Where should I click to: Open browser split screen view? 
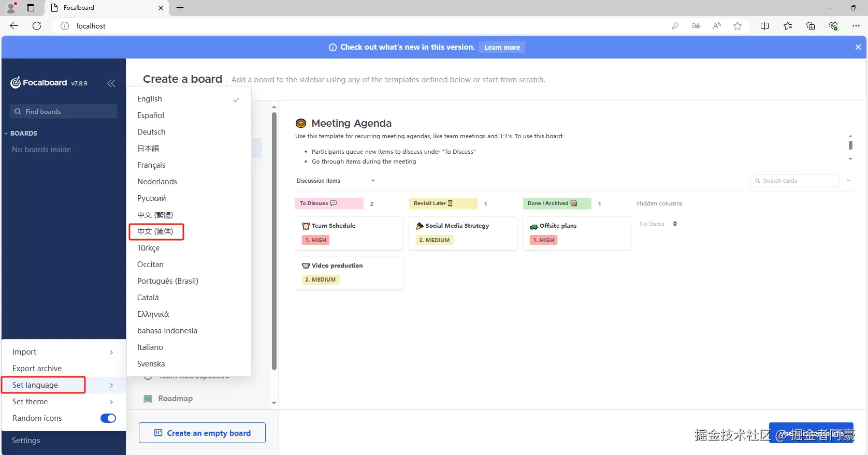pos(764,26)
